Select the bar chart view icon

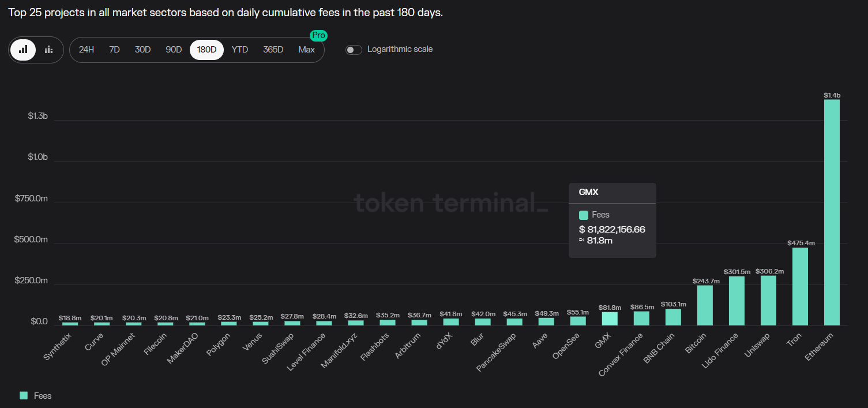point(23,50)
